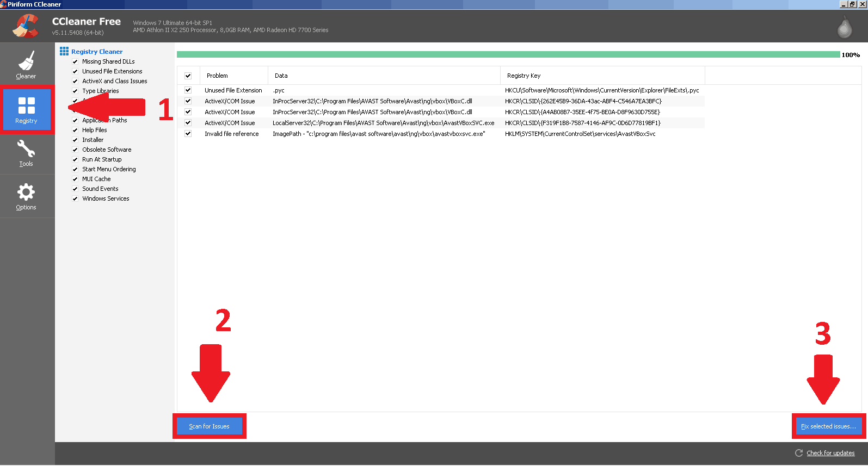
Task: Select the CLSID {A4AB08B7...} registry key
Action: point(582,112)
